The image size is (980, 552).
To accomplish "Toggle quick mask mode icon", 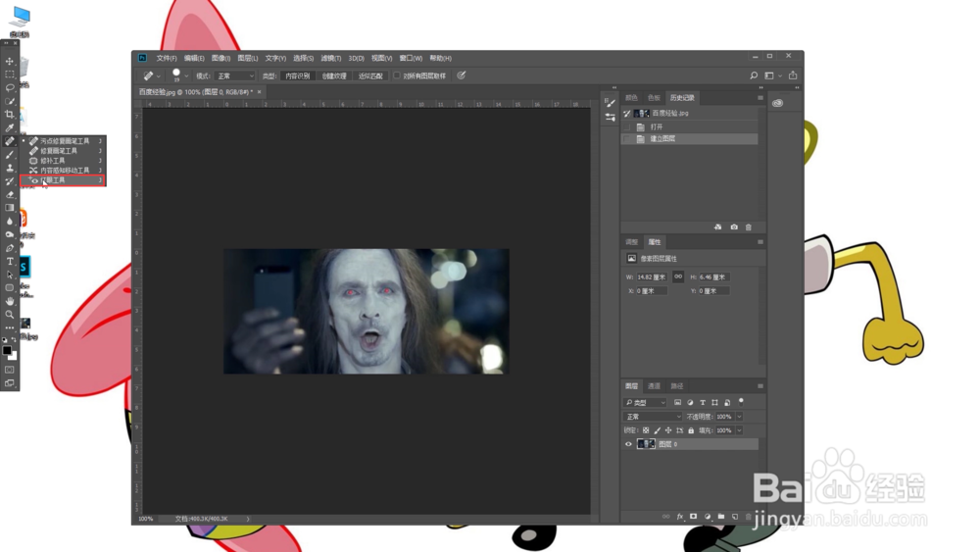I will [10, 370].
